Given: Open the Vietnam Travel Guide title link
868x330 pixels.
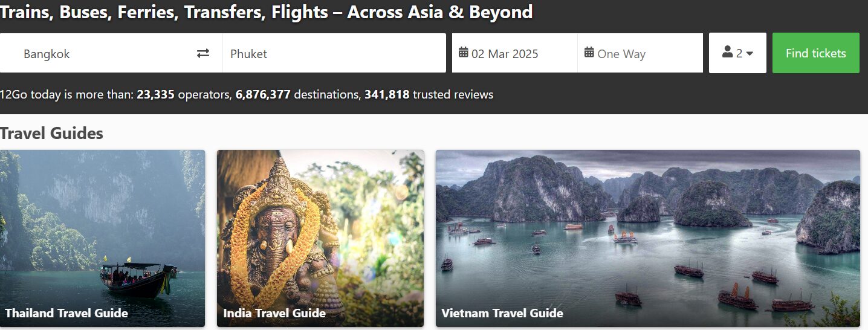Looking at the screenshot, I should tap(502, 313).
